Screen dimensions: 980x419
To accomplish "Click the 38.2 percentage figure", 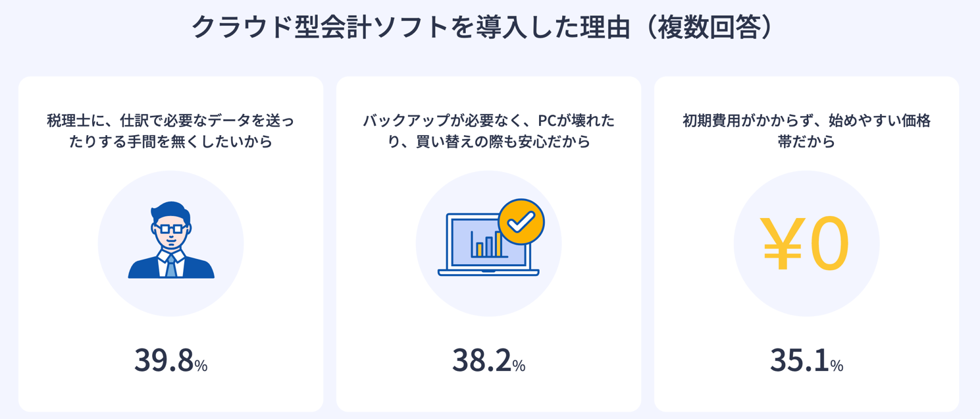I will [x=482, y=360].
